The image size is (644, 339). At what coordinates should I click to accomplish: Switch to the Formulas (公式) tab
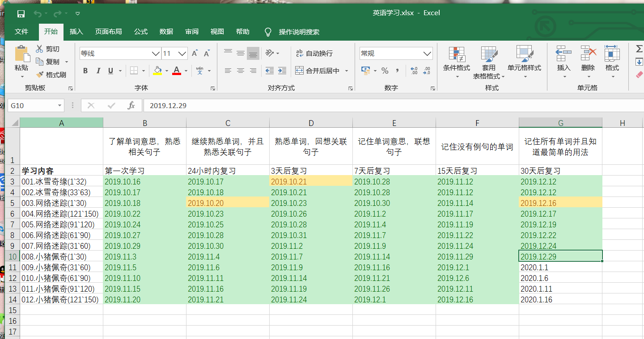(141, 32)
